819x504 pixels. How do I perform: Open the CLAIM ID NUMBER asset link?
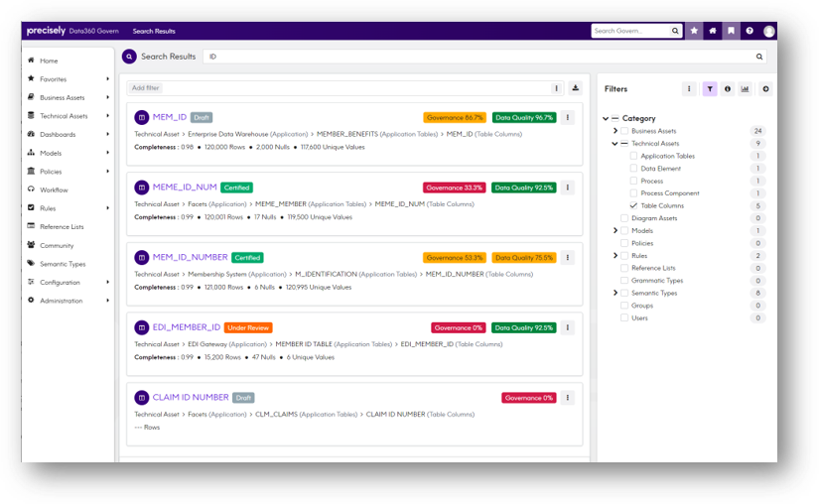[191, 398]
